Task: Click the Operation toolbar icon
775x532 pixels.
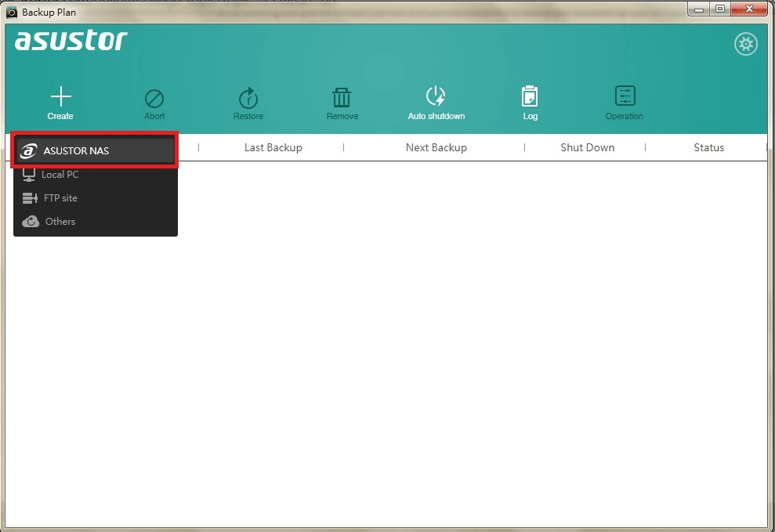Action: [x=625, y=96]
